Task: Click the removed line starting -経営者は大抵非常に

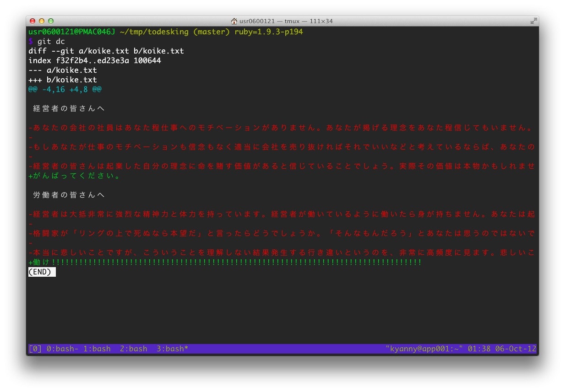Action: tap(282, 215)
